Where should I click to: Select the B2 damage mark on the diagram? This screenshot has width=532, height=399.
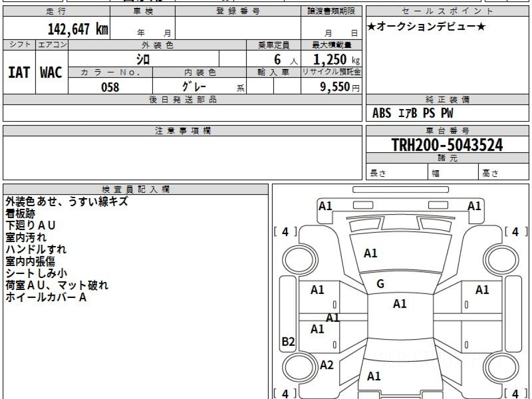pos(288,341)
